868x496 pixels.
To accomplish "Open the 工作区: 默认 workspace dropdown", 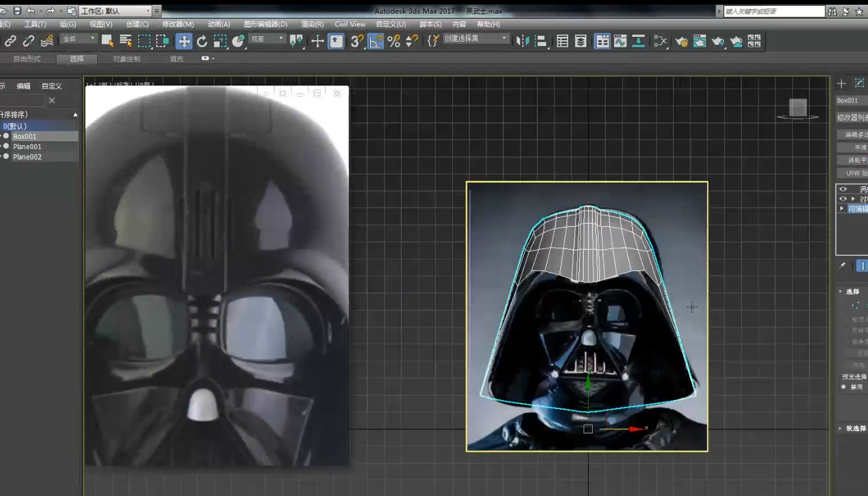I will pyautogui.click(x=115, y=11).
